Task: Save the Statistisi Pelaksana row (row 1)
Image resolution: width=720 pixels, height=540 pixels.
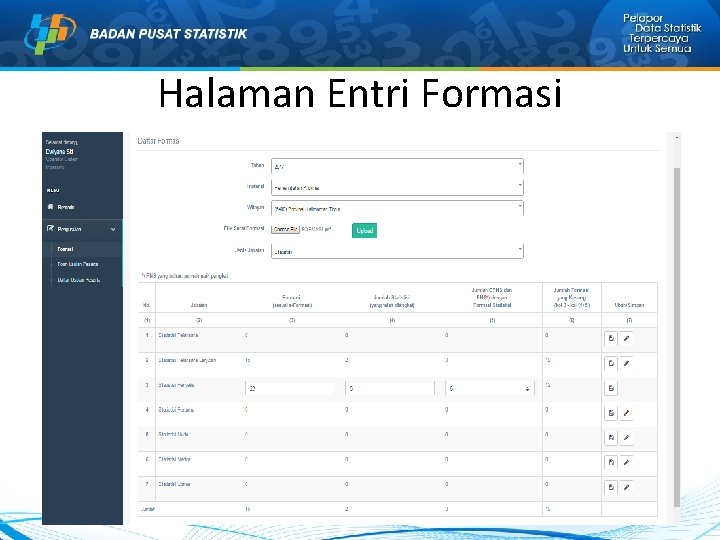Action: click(611, 338)
